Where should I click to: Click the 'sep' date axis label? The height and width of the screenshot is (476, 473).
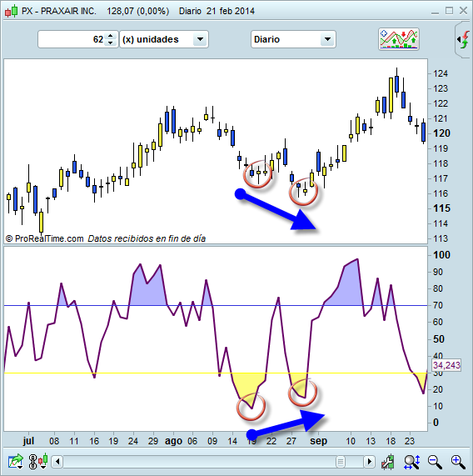318,441
